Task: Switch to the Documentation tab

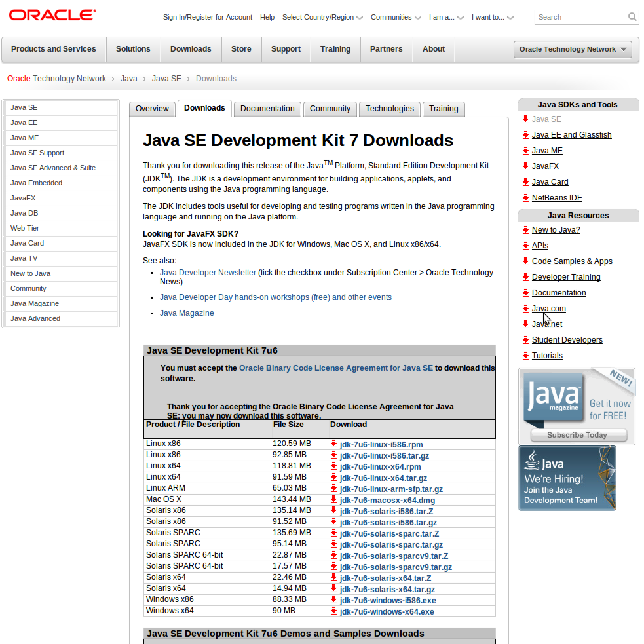Action: pos(267,109)
